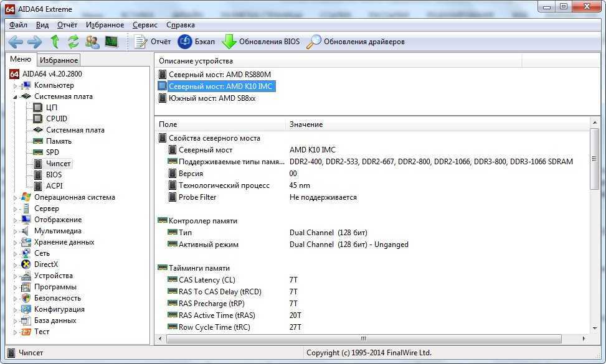Expand the Отображение tree node

[15, 220]
